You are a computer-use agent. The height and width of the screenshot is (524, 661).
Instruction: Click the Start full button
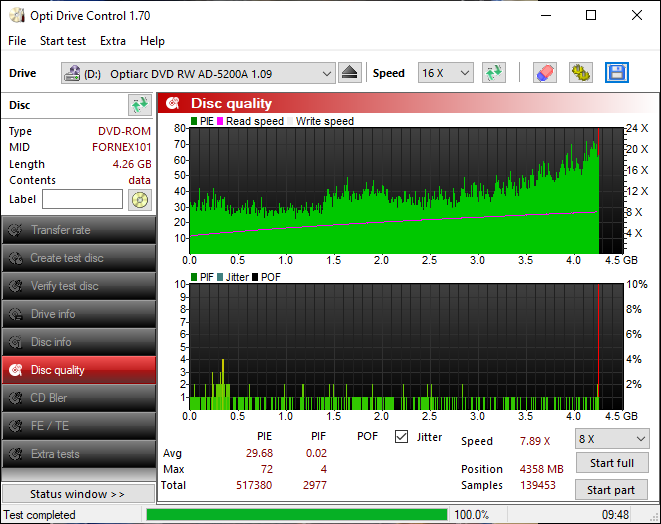pyautogui.click(x=611, y=463)
